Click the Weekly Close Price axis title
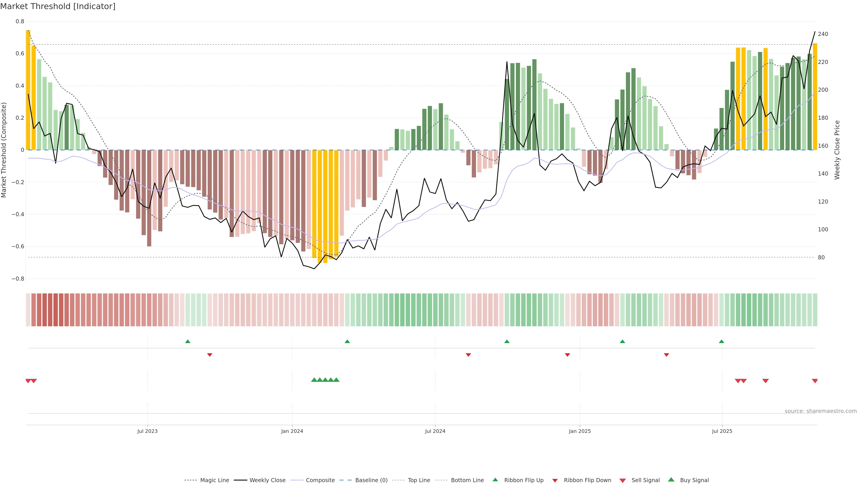Screen dimensions: 868x488 (x=837, y=150)
